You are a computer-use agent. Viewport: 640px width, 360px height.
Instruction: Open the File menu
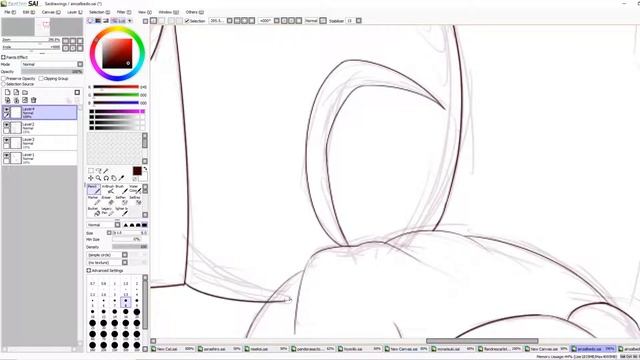click(x=10, y=12)
